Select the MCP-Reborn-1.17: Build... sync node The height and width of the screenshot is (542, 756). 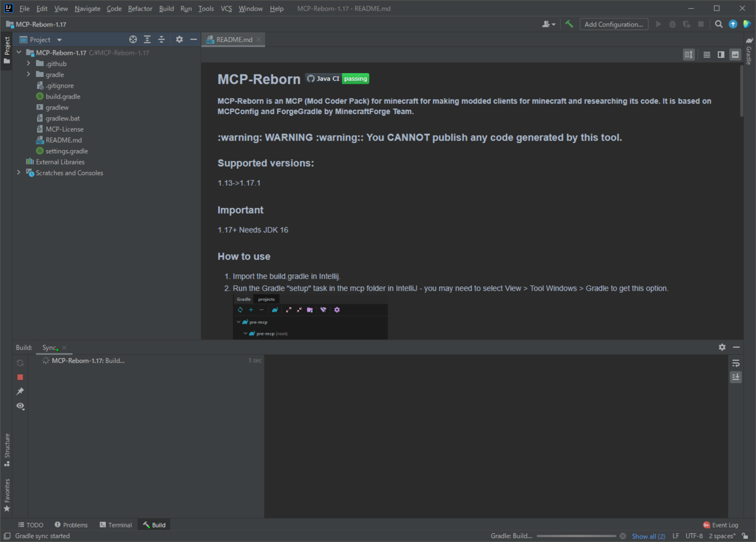[88, 360]
